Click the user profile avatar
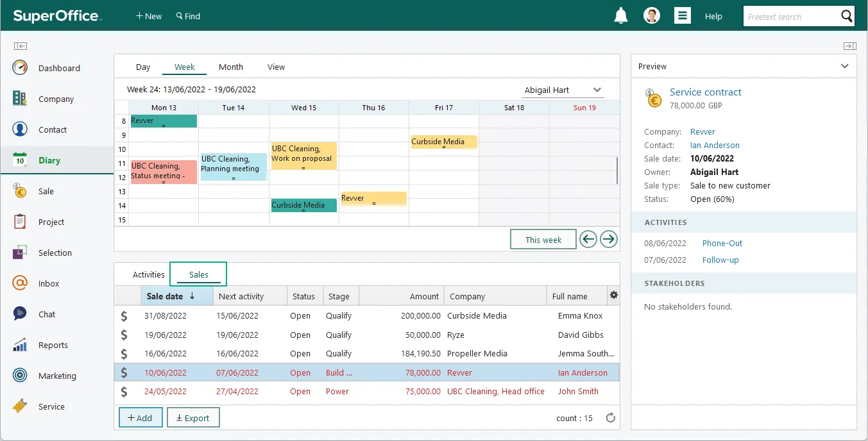868x441 pixels. pos(652,16)
